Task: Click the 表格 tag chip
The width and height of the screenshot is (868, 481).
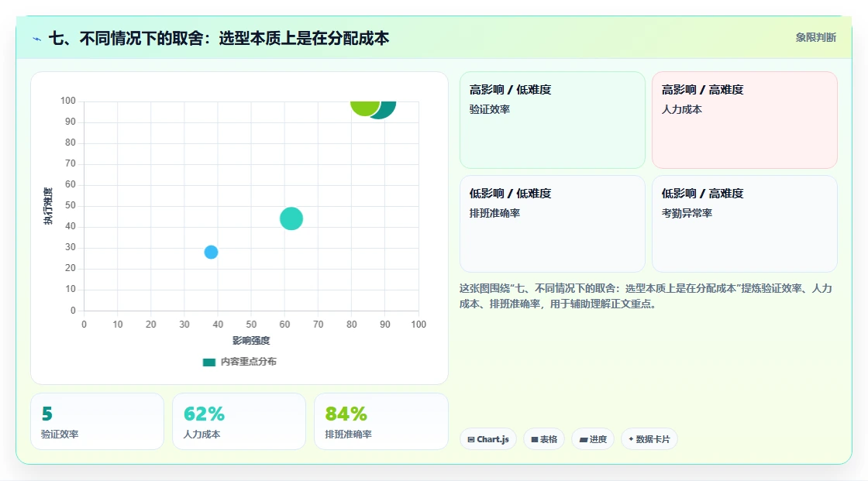Action: (544, 439)
